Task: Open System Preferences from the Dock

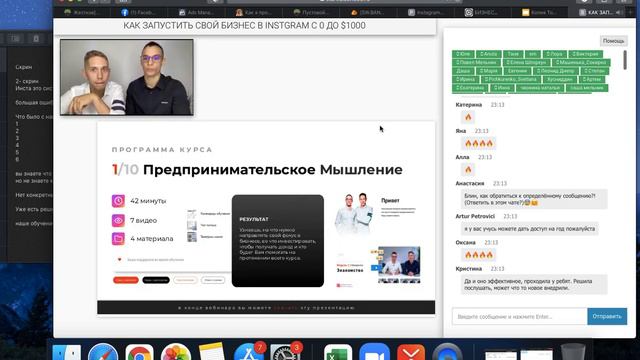Action: (284, 353)
